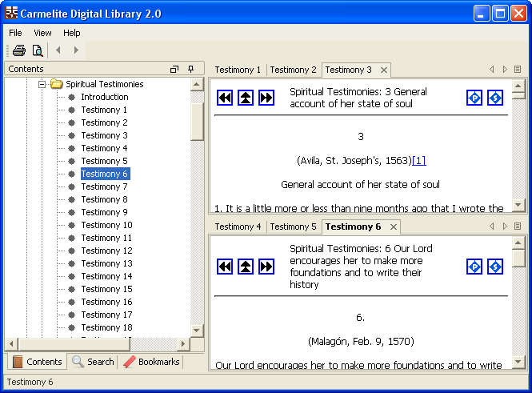Restore the Contents panel window
This screenshot has width=532, height=393.
pos(174,70)
